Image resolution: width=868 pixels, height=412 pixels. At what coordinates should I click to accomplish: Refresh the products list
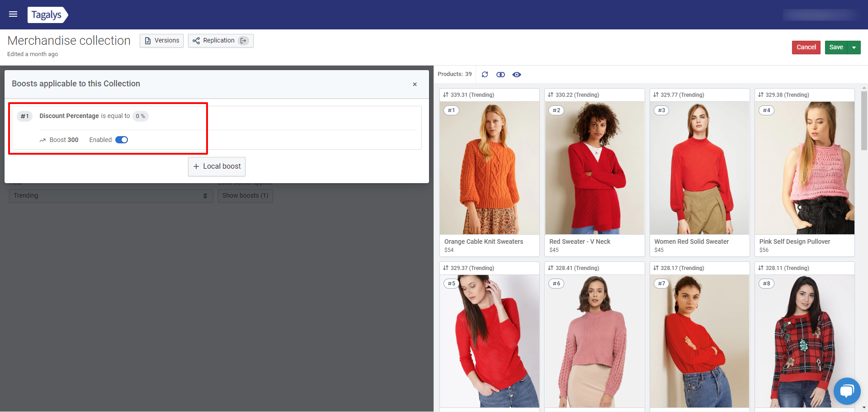(x=485, y=75)
